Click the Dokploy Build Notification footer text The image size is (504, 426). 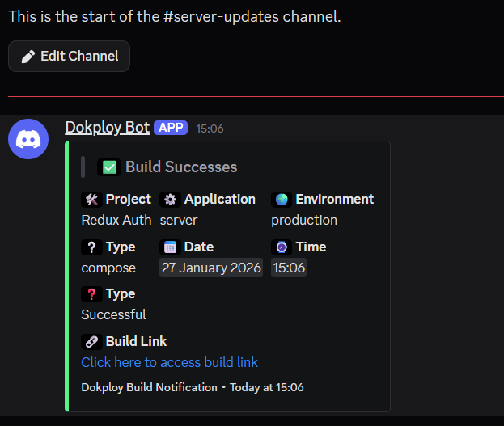point(149,387)
